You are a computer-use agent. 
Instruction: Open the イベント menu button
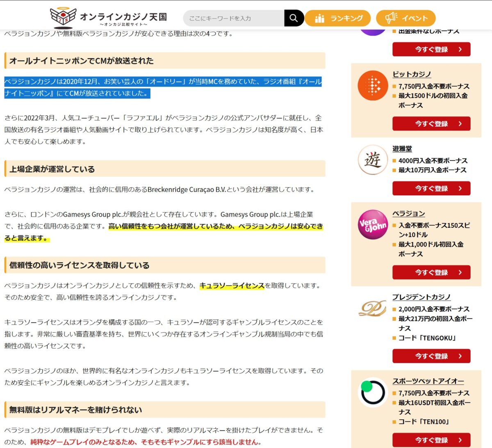point(405,18)
